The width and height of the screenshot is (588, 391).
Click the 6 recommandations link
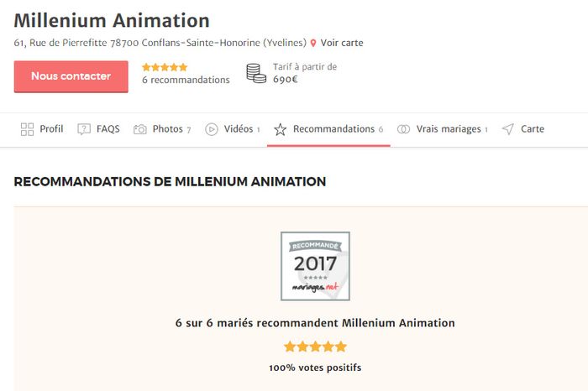tap(186, 80)
